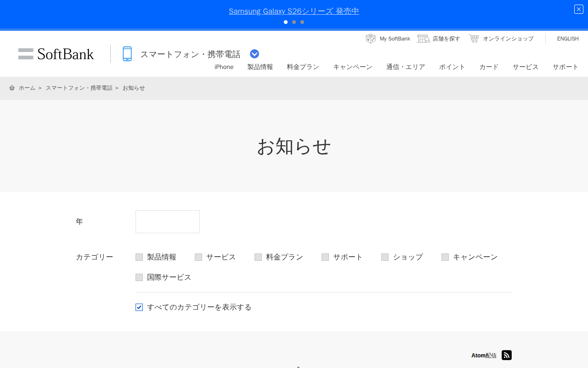Click the online shop cart icon
588x368 pixels.
point(474,38)
